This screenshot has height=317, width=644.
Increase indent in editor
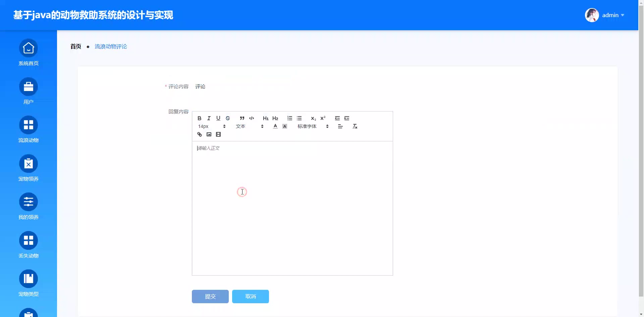[347, 118]
